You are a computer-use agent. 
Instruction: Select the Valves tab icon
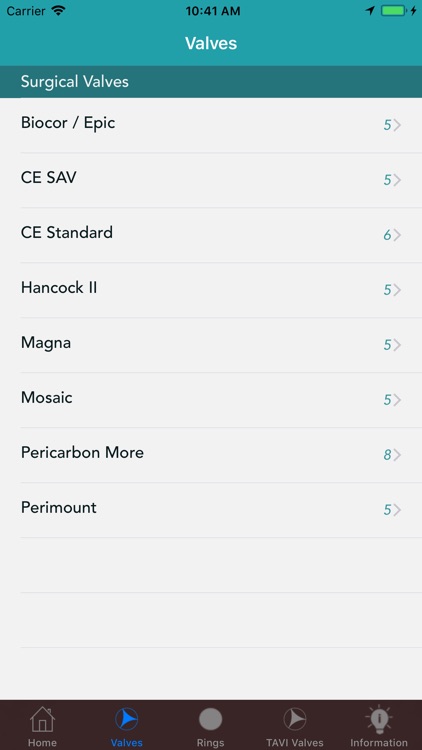point(126,719)
